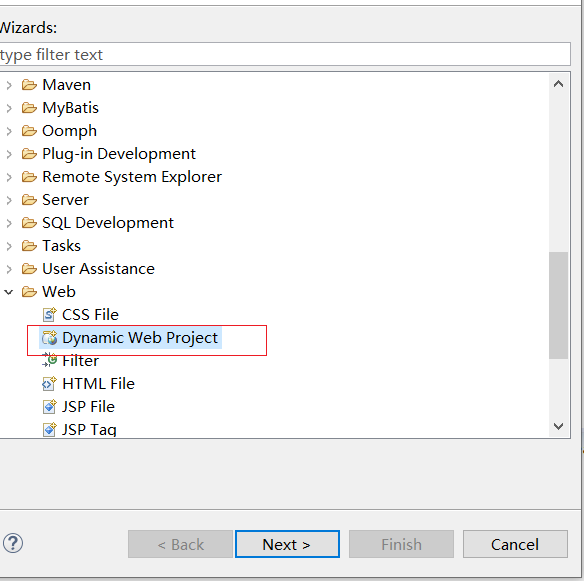Viewport: 584px width, 581px height.
Task: Expand the SQL Development category
Action: coord(9,223)
